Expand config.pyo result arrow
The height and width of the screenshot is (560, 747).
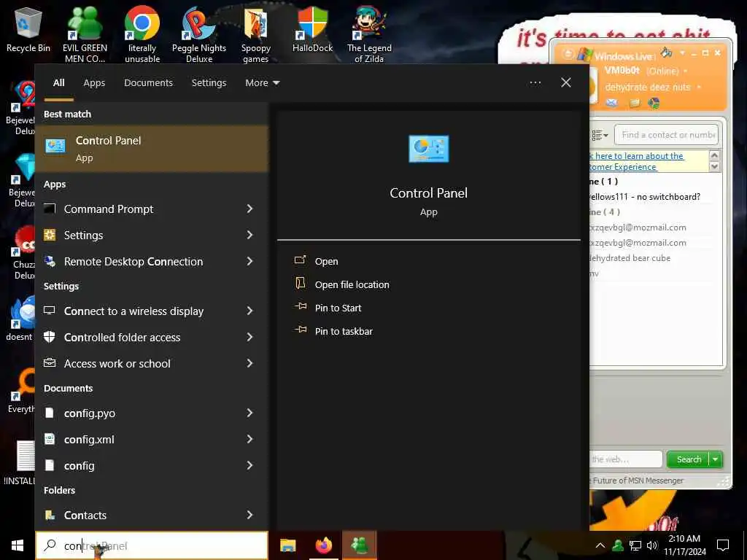[x=249, y=413]
